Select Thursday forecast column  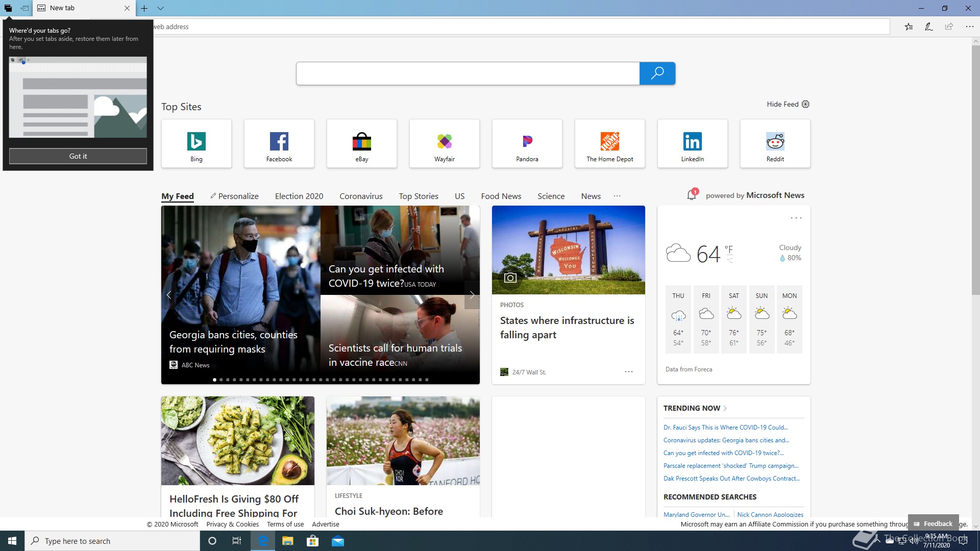click(678, 319)
